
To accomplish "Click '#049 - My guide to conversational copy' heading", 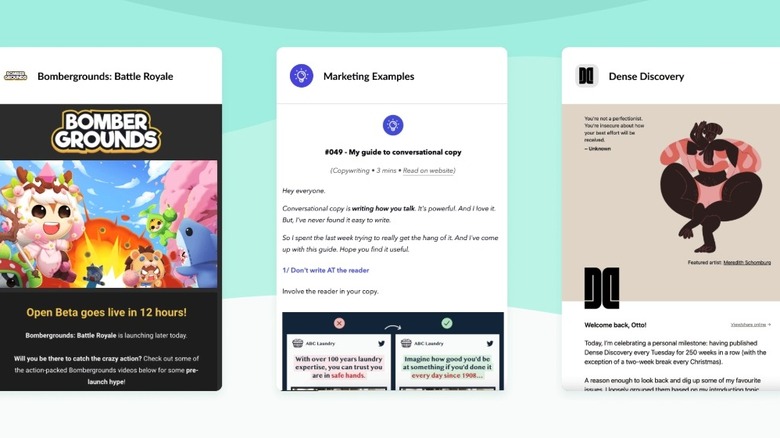I will (393, 152).
